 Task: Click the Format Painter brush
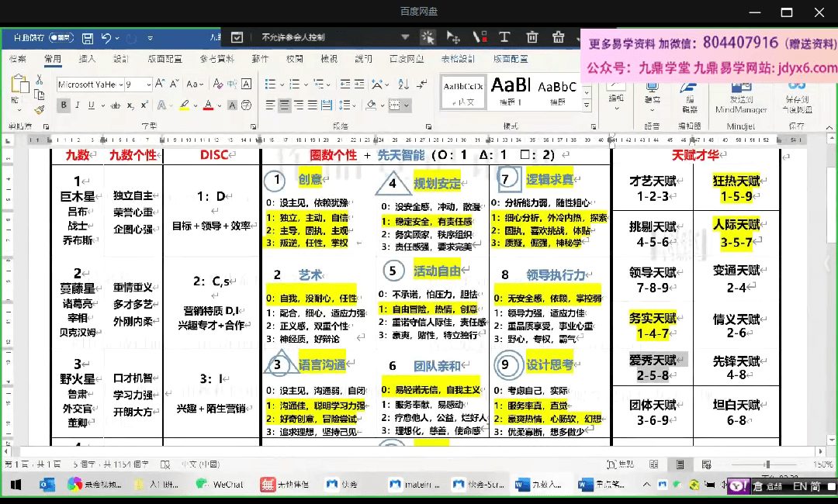(x=39, y=105)
